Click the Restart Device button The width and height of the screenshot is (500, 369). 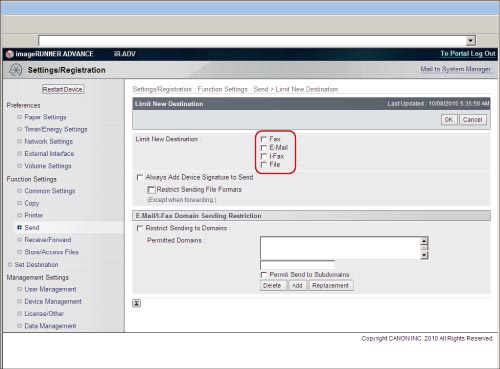[x=63, y=89]
